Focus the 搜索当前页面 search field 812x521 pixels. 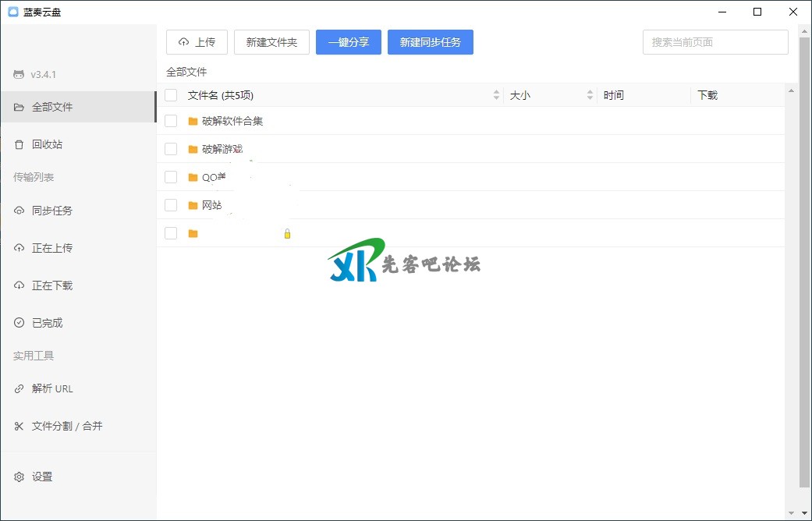coord(714,42)
